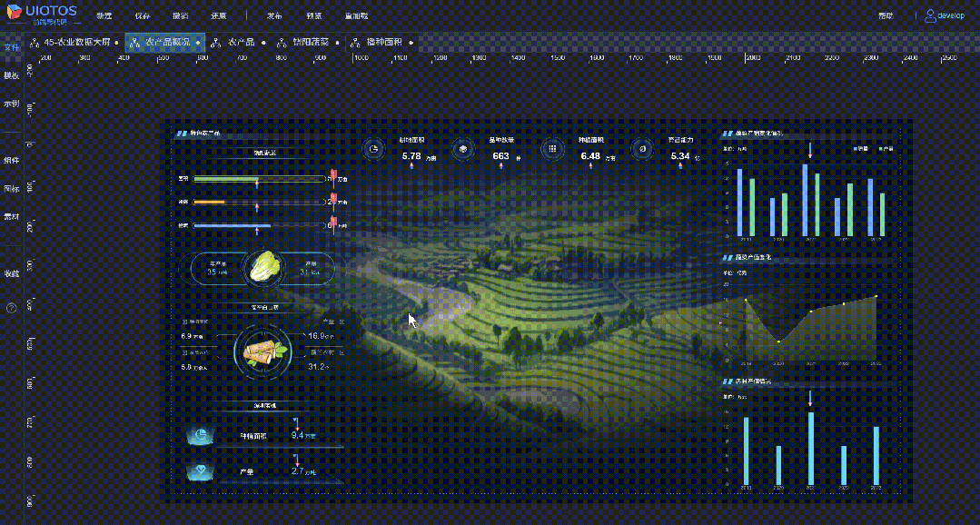Click 保存 in the top toolbar
The height and width of the screenshot is (525, 980).
(x=143, y=15)
